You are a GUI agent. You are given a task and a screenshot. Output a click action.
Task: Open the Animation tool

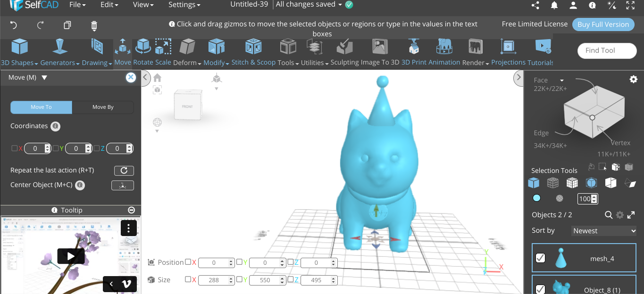444,53
